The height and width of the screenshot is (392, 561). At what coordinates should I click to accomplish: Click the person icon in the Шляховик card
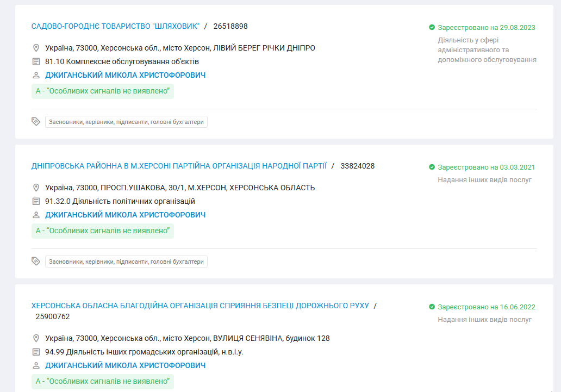(x=36, y=75)
